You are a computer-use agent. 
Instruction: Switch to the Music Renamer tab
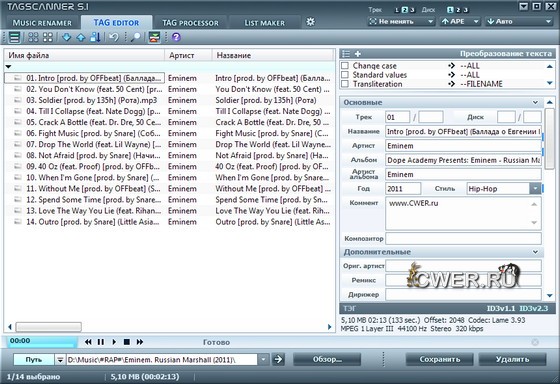(x=42, y=23)
